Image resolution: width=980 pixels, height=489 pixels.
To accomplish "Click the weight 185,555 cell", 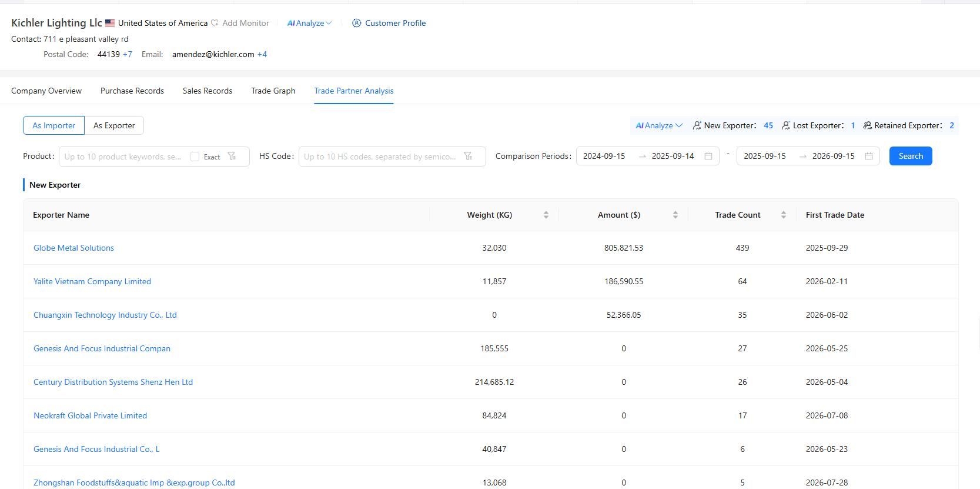I will [494, 348].
